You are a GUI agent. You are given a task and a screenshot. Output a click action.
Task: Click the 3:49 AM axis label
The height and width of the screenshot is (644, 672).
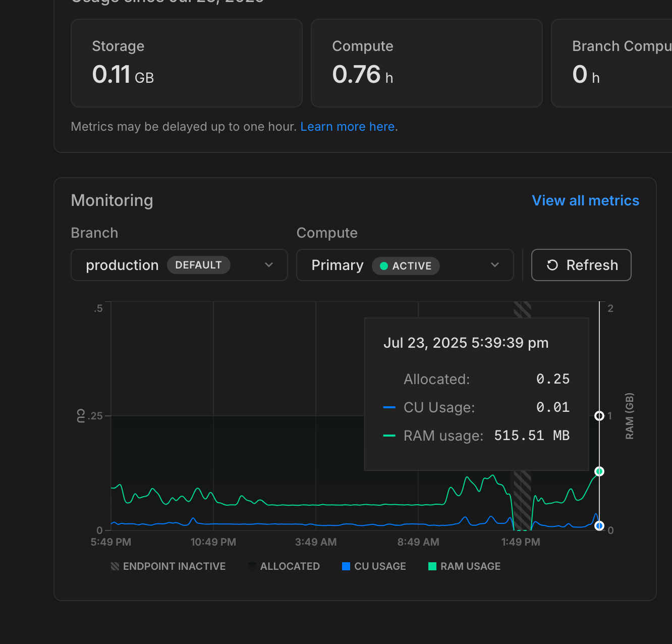click(316, 542)
